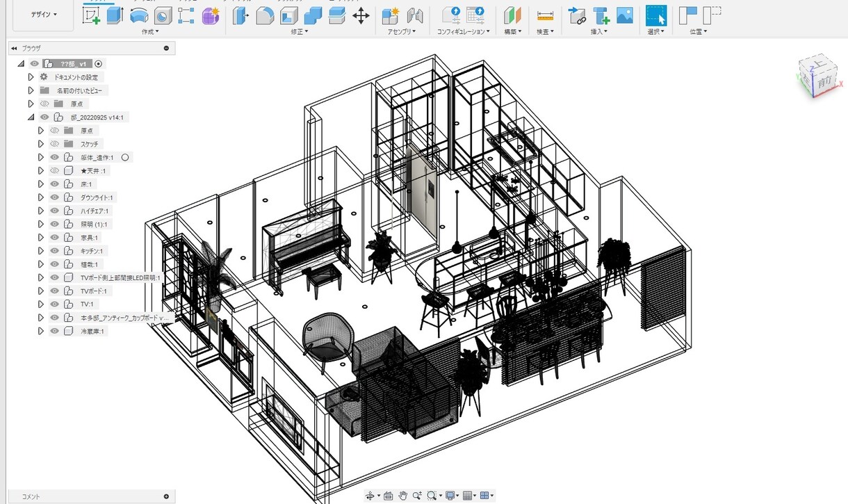Select the New Component tool
Viewport: 848px width, 504px height.
[x=391, y=15]
